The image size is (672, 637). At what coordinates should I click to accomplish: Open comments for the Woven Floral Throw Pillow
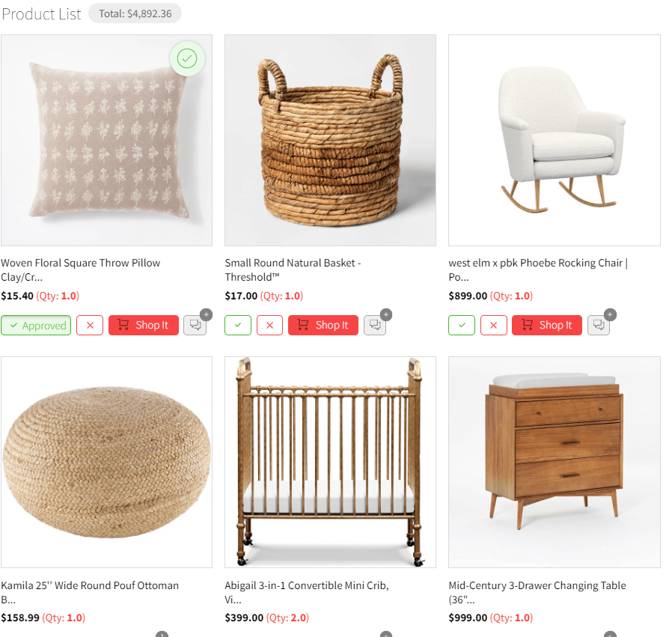click(x=195, y=325)
